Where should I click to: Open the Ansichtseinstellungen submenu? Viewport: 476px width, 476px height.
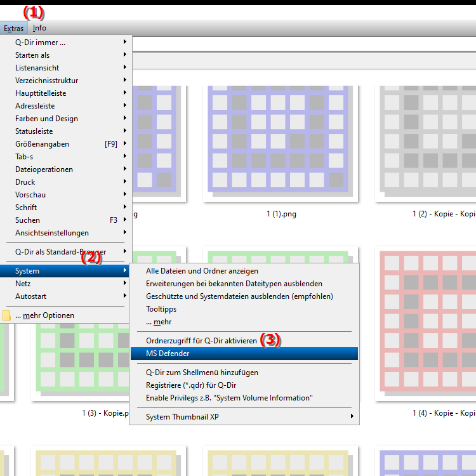coord(66,233)
